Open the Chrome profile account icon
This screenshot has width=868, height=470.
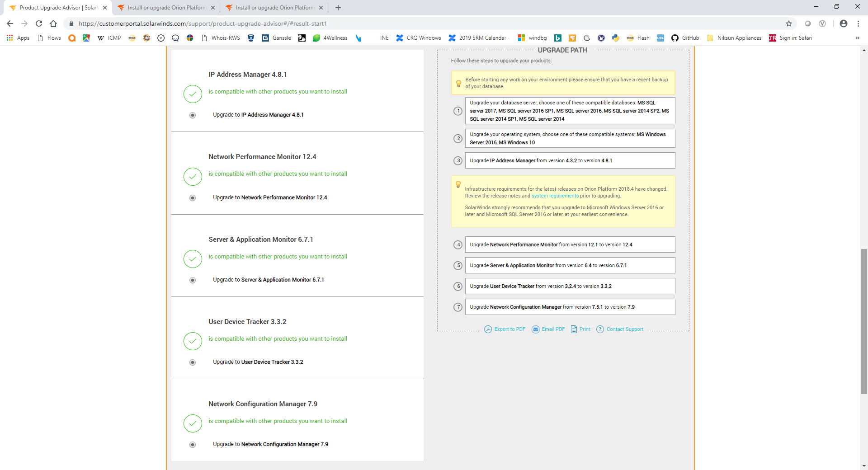(x=844, y=23)
